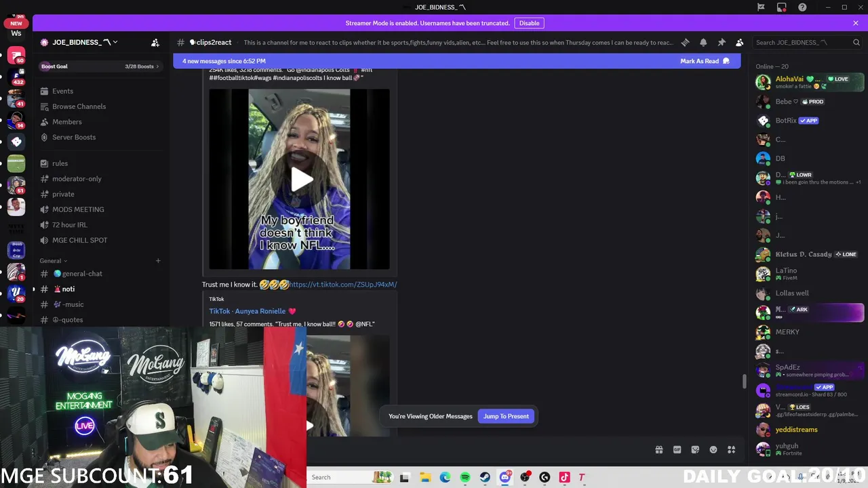
Task: Show Pinned Messages pin icon
Action: pos(722,42)
